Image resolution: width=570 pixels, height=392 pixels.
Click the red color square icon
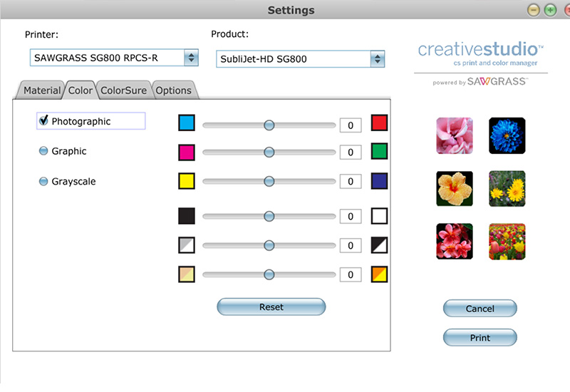pyautogui.click(x=380, y=123)
